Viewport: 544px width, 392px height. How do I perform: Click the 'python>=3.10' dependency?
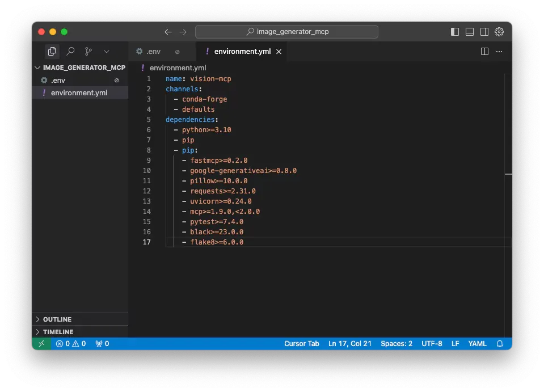tap(206, 130)
